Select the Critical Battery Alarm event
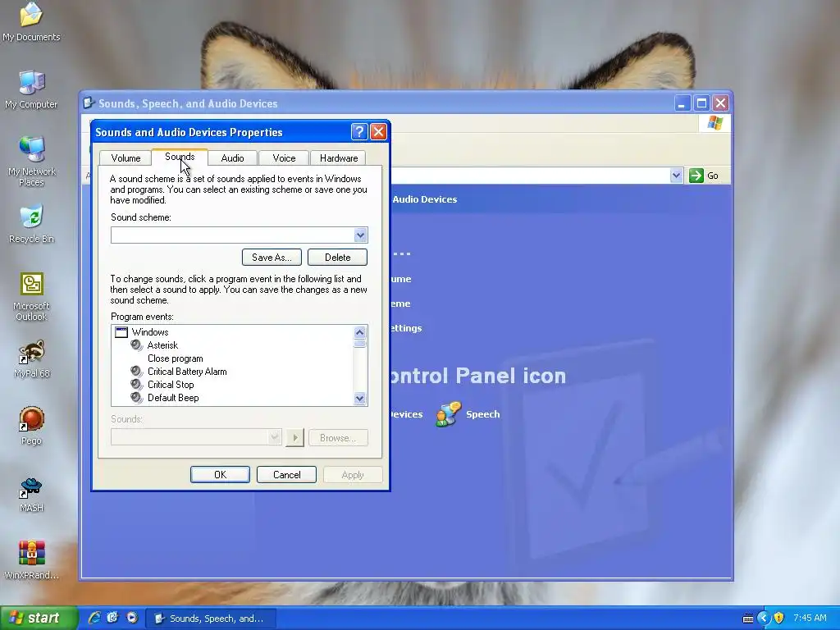This screenshot has height=630, width=840. click(187, 372)
